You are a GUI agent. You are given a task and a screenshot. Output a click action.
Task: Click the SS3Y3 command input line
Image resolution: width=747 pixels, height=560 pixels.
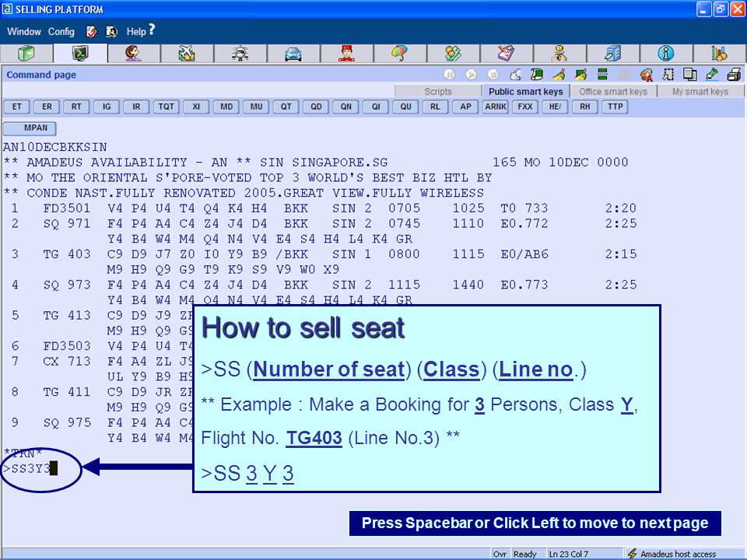tap(30, 468)
